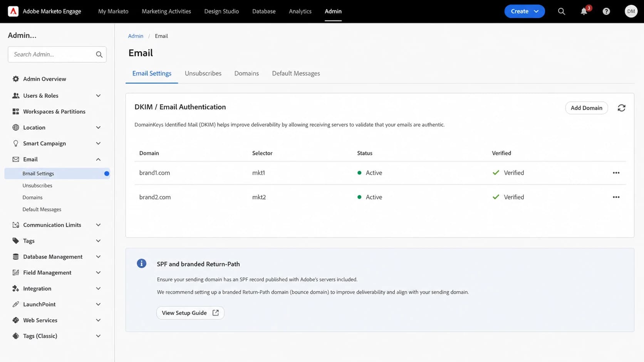
Task: Expand Communication Limits chevron
Action: pyautogui.click(x=98, y=225)
